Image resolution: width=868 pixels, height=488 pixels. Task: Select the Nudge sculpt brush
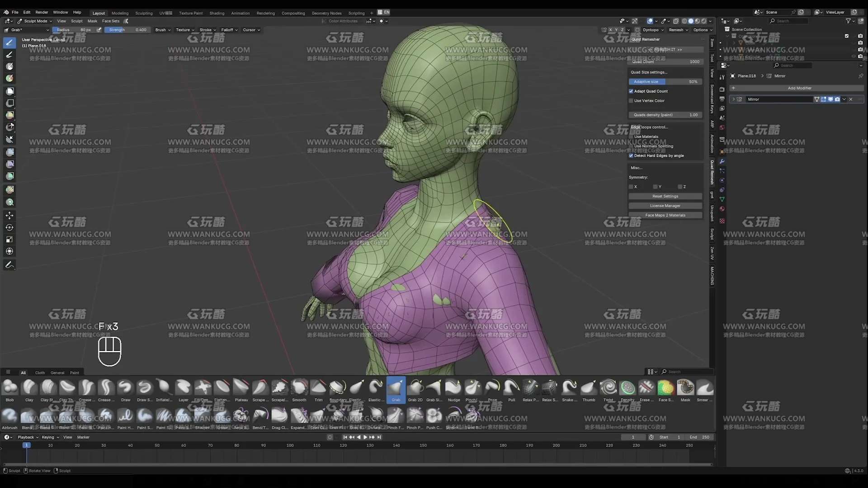[453, 390]
